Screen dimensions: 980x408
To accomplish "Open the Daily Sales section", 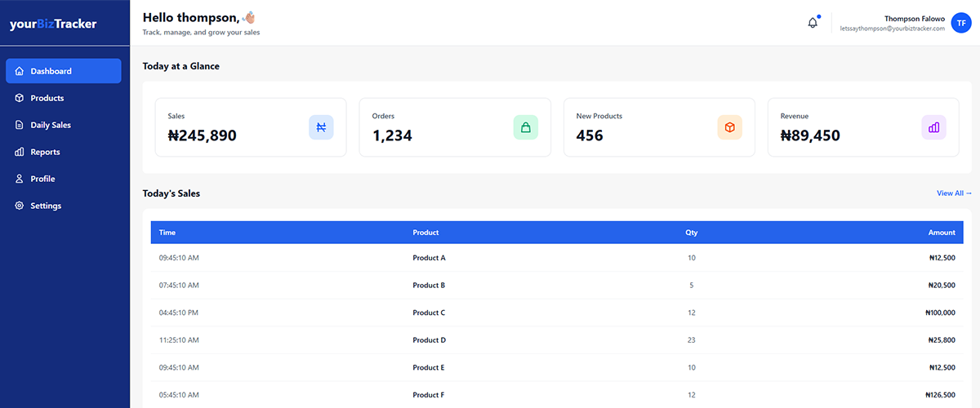I will 64,125.
